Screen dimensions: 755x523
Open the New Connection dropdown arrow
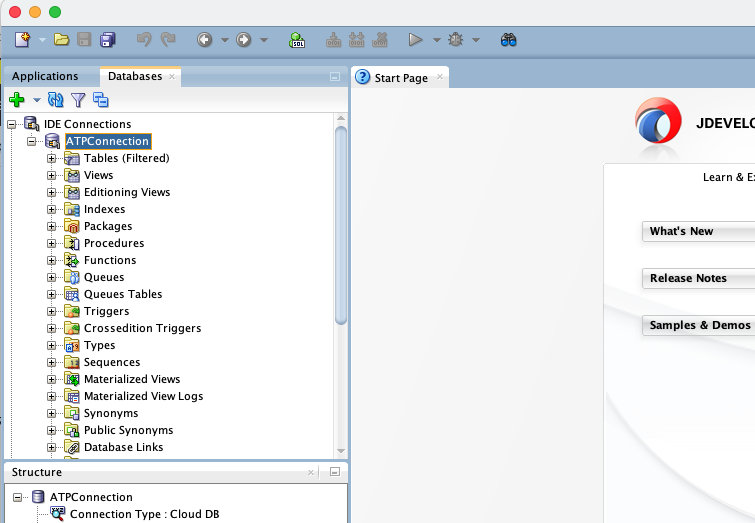click(x=37, y=100)
